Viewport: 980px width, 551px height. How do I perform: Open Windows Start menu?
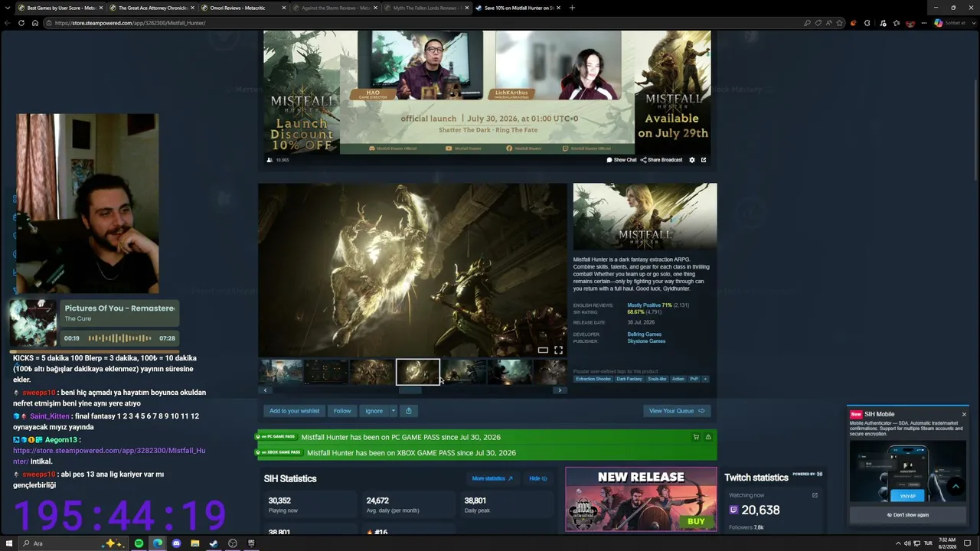coord(10,543)
